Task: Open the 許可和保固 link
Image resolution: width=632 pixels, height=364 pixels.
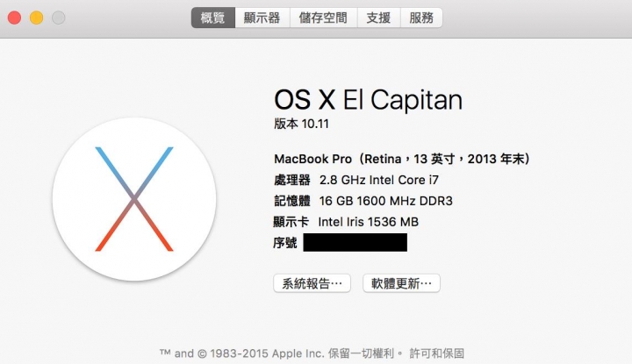Action: [x=436, y=353]
